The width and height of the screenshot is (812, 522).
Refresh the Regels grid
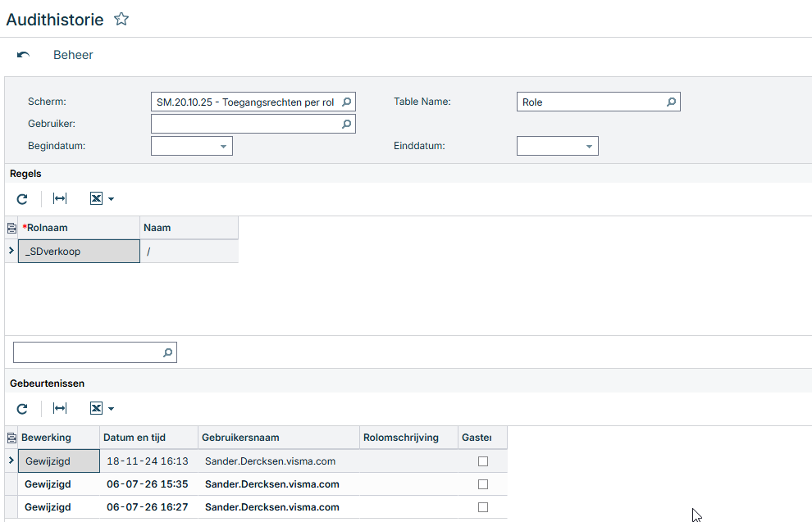[22, 198]
